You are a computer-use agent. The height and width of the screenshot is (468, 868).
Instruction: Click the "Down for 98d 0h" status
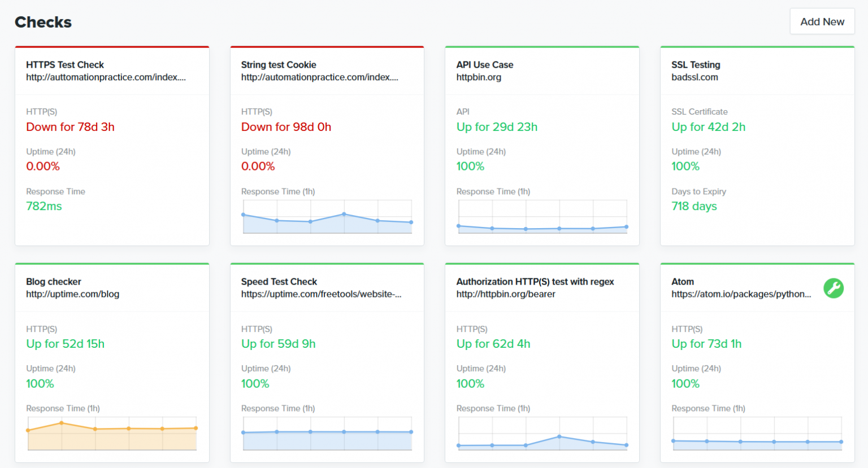pos(286,127)
